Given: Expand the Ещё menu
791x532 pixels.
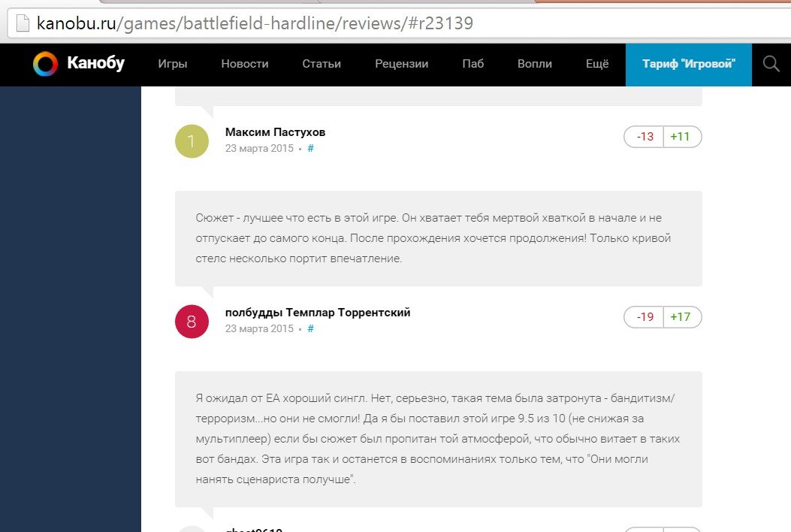Looking at the screenshot, I should click(x=597, y=64).
